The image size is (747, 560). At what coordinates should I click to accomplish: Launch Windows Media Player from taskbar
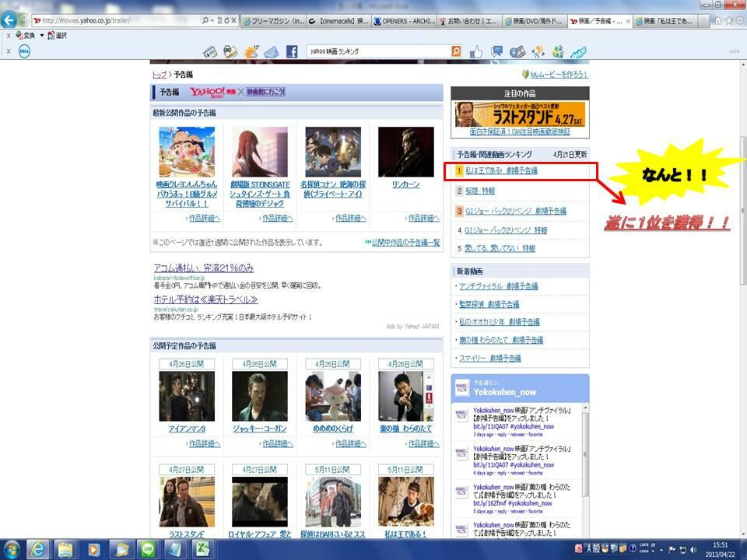[93, 550]
